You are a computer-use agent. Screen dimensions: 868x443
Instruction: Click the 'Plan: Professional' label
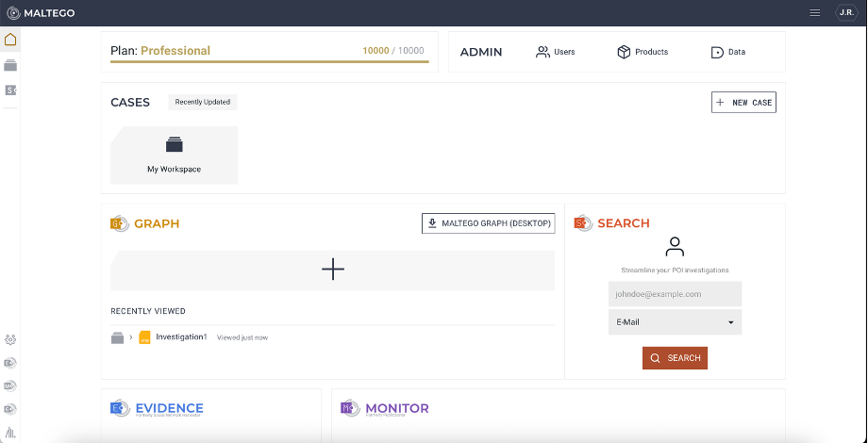tap(160, 51)
